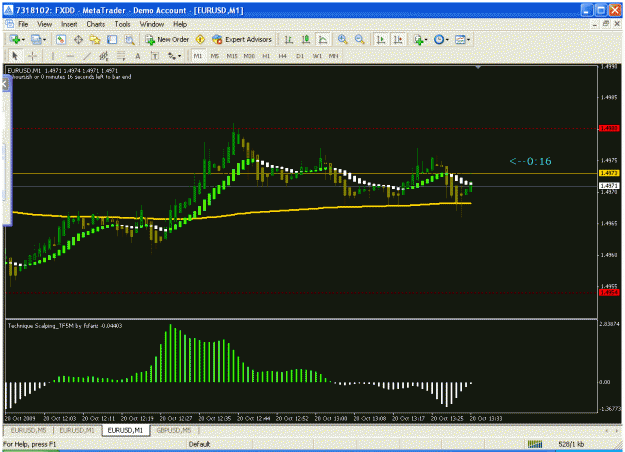625x452 pixels.
Task: Open the New Chart dropdown
Action: (17, 39)
